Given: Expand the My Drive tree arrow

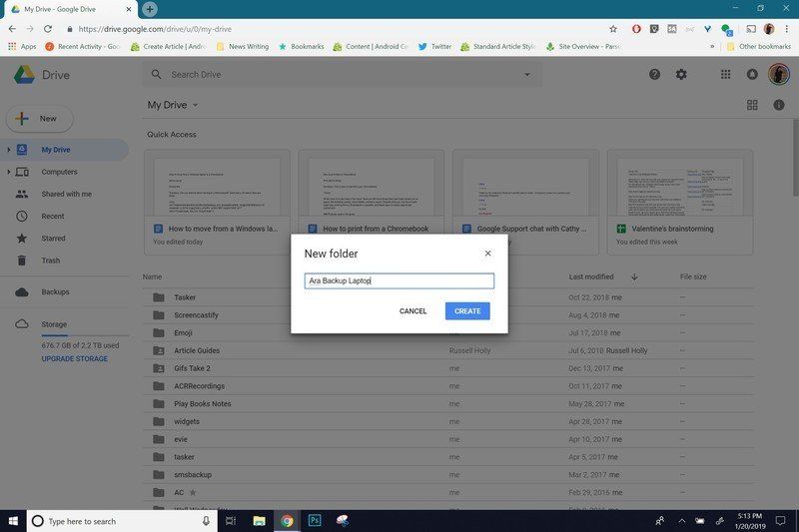Looking at the screenshot, I should 9,150.
